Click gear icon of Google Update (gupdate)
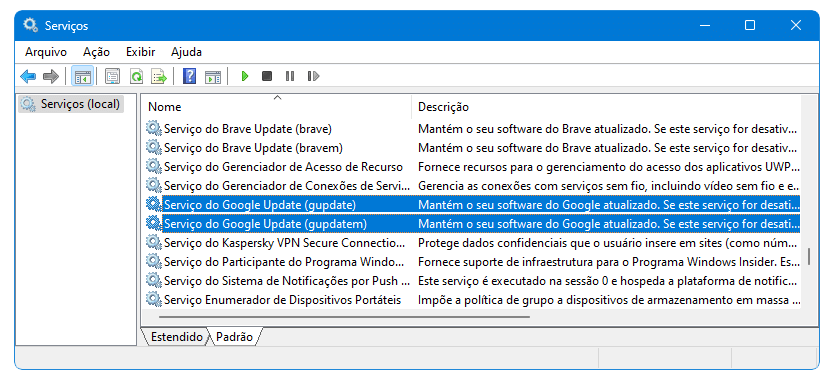Image resolution: width=829 pixels, height=386 pixels. click(x=153, y=204)
